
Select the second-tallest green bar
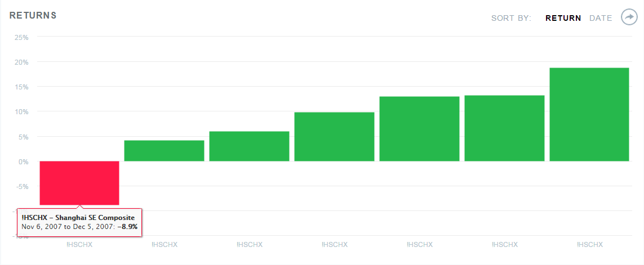[x=504, y=128]
